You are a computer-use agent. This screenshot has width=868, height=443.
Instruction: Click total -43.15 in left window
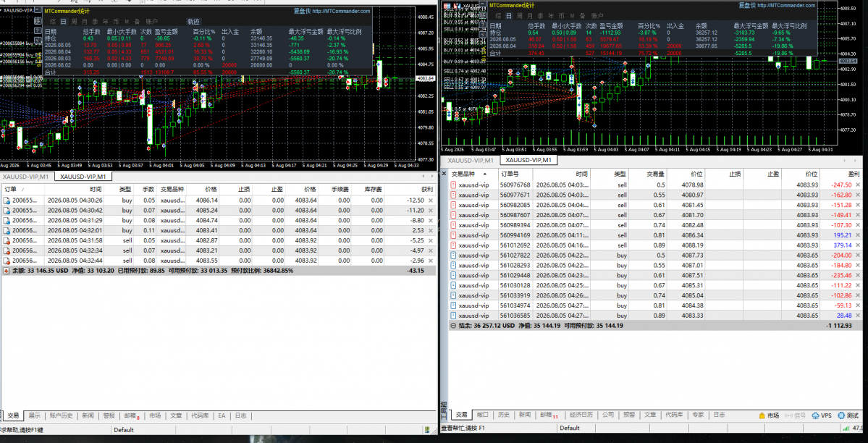416,271
